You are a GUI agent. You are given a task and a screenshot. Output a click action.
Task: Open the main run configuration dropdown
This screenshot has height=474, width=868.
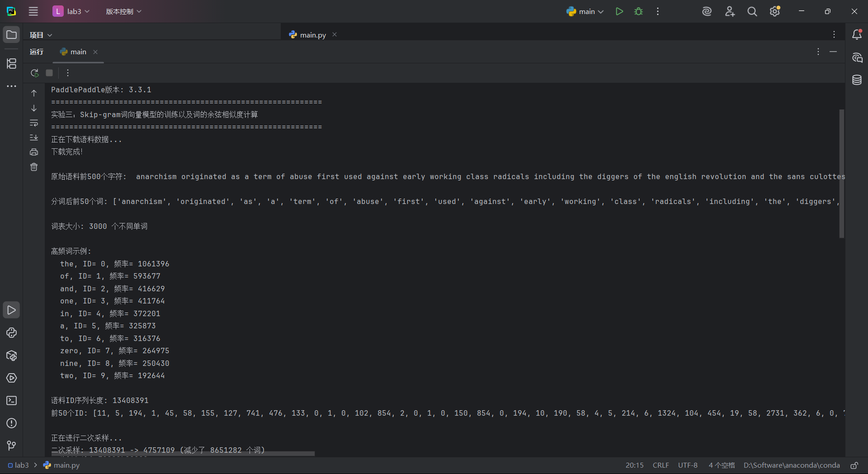point(585,11)
